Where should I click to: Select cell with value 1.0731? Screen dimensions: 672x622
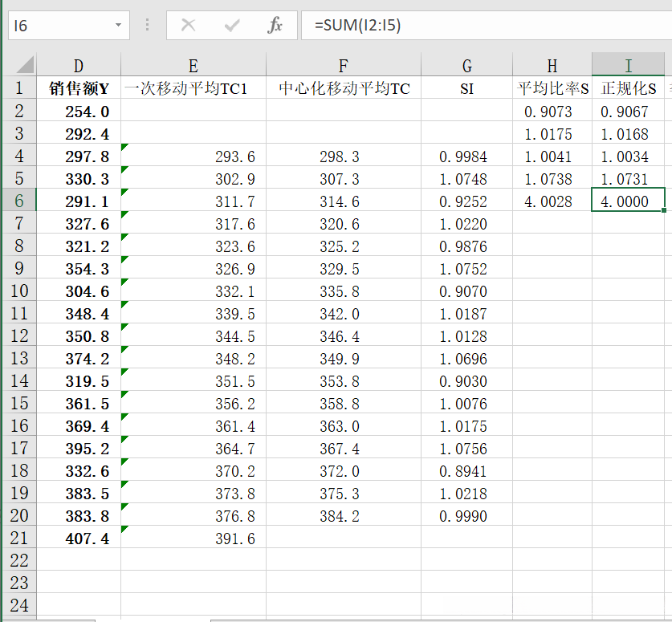pos(629,179)
